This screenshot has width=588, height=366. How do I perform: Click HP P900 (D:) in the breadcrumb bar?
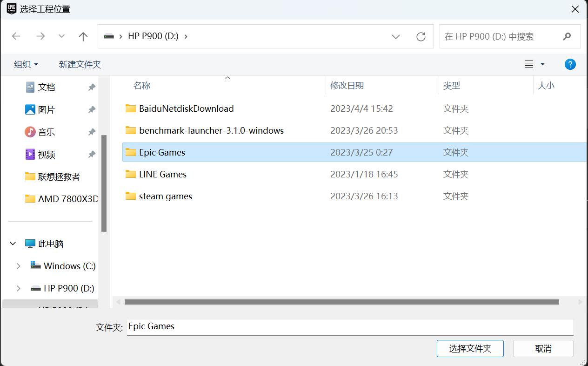tap(154, 36)
